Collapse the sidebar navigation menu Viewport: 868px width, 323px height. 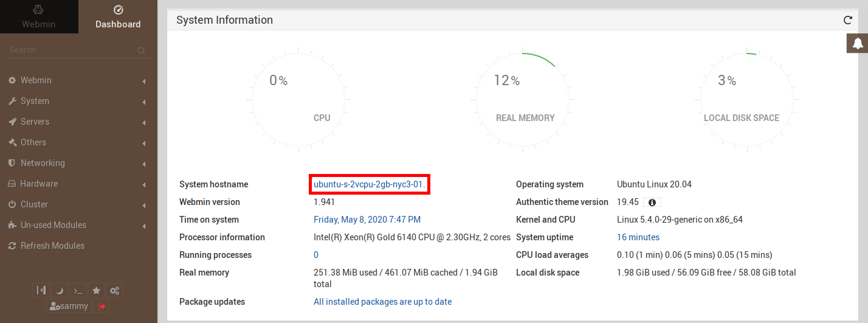click(x=41, y=290)
